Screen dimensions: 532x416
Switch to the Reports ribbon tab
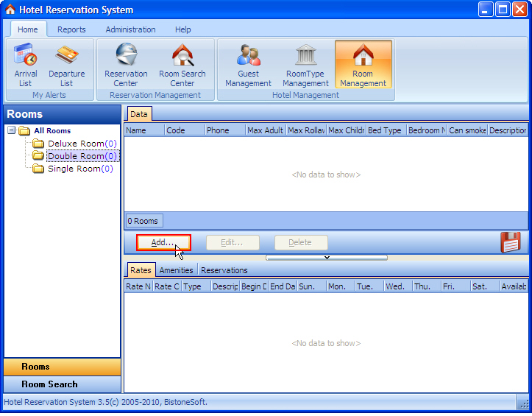point(71,29)
